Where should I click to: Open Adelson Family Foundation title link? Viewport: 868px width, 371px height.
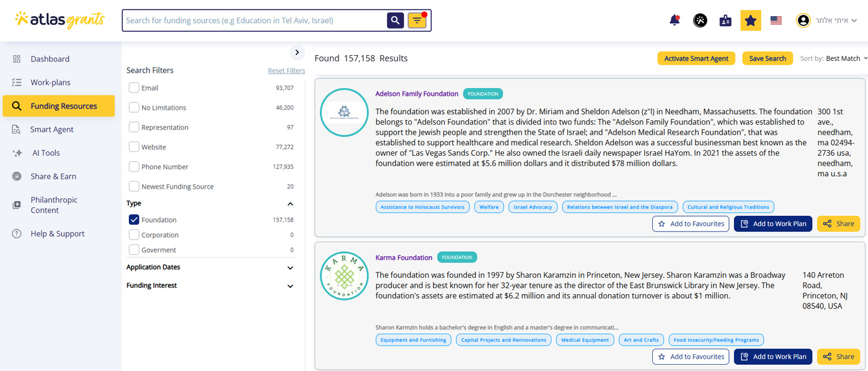pos(417,94)
